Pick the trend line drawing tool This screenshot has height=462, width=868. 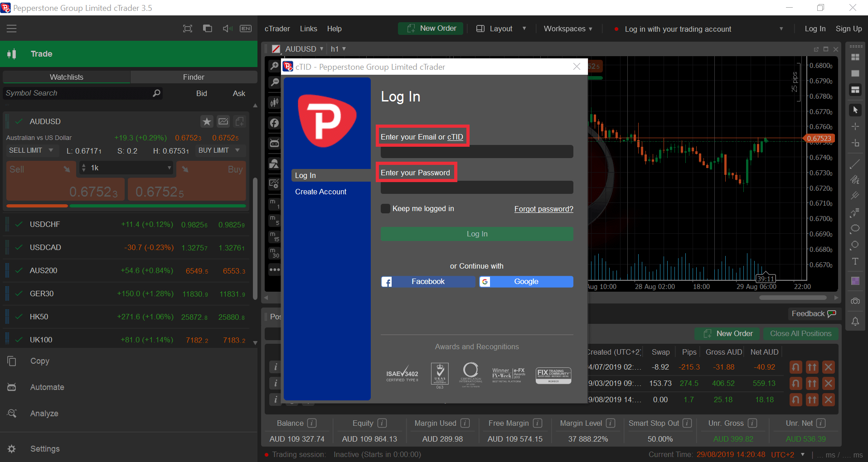[855, 164]
